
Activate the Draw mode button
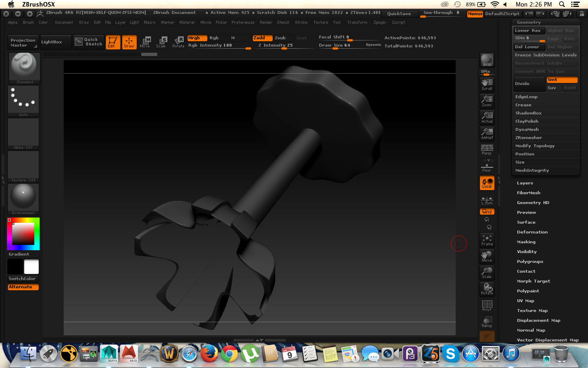(129, 42)
